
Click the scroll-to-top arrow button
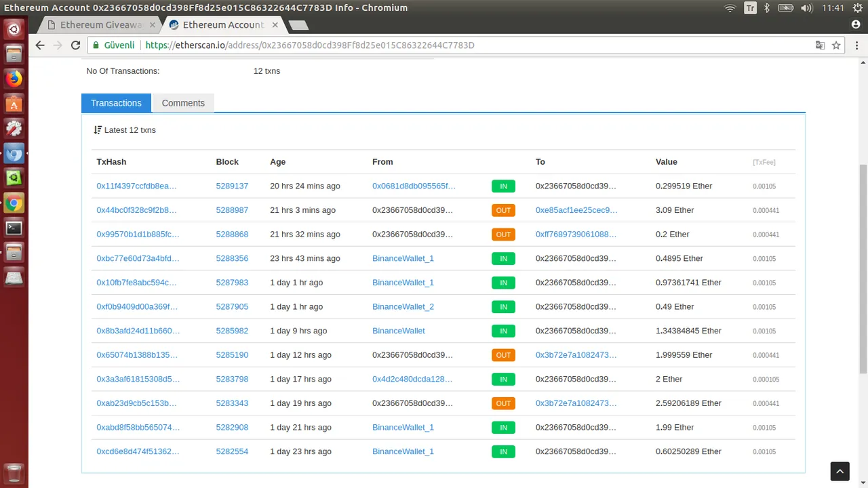(x=840, y=471)
